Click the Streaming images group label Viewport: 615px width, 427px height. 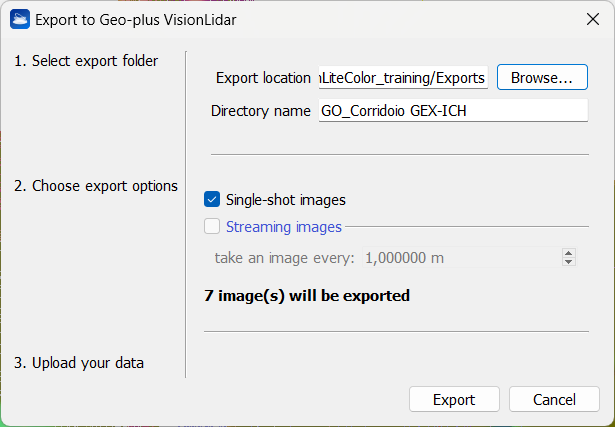[x=284, y=227]
